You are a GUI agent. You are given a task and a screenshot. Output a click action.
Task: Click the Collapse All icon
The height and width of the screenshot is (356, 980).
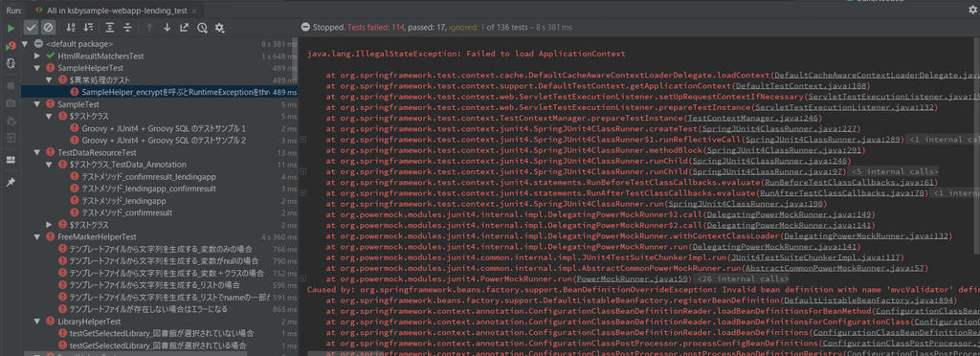pyautogui.click(x=127, y=28)
